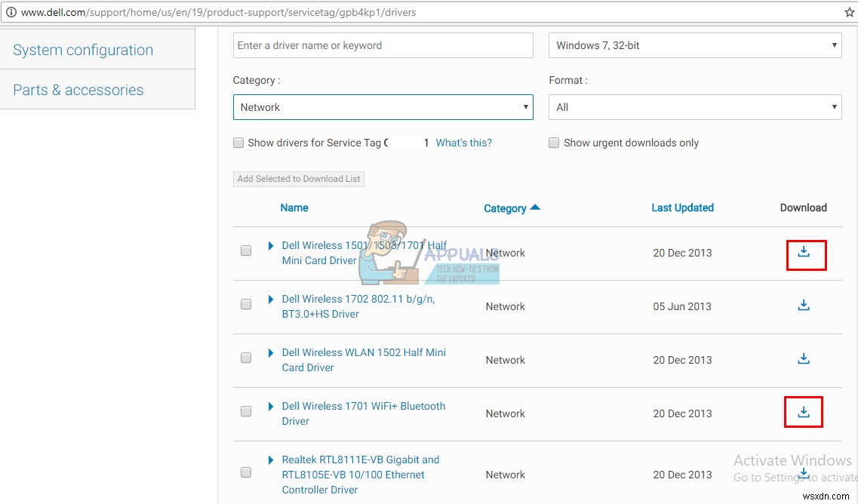Download Dell Wireless 1501/1503/1701 Half Mini Card Driver
Screen dimensions: 858x504
(803, 252)
